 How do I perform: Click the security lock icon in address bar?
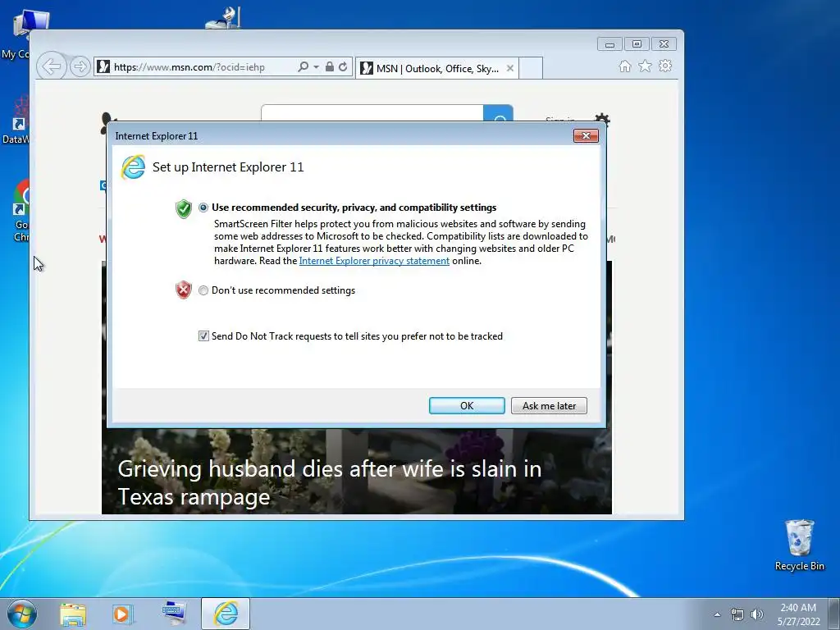(330, 67)
